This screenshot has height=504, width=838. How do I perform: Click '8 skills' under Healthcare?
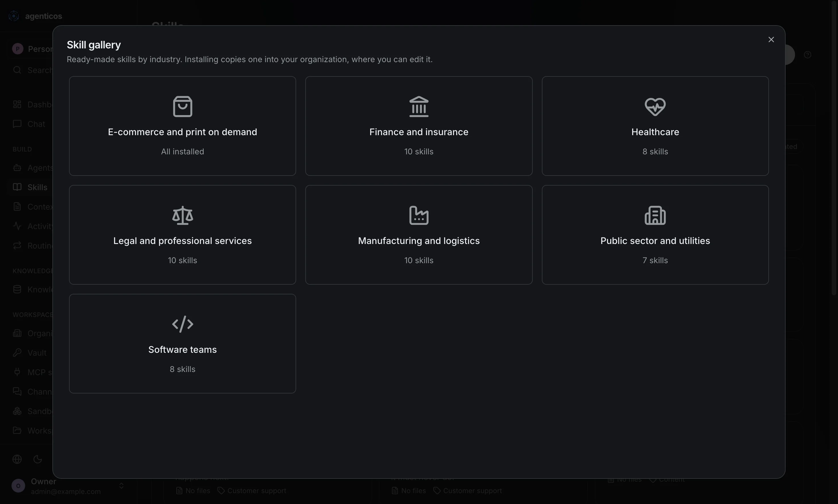pos(655,151)
